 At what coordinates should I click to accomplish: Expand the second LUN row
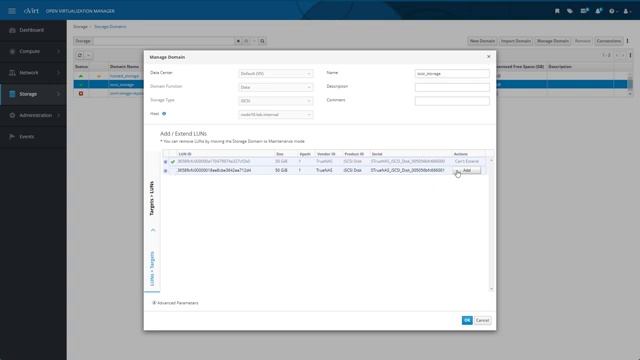(x=165, y=171)
